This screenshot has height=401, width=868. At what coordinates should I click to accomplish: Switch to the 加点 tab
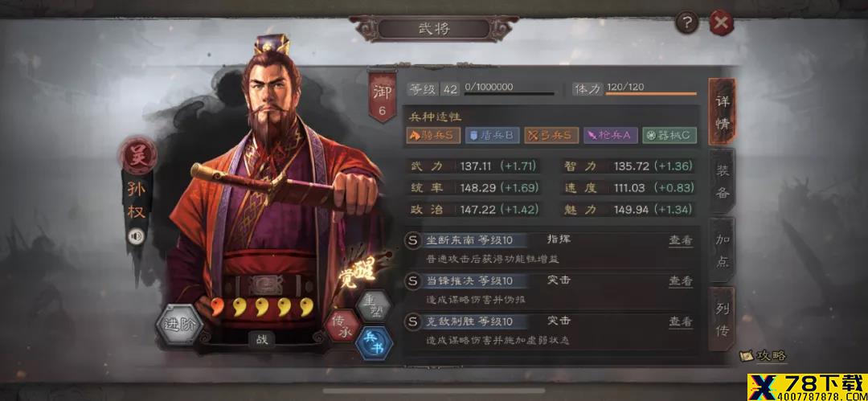(722, 251)
